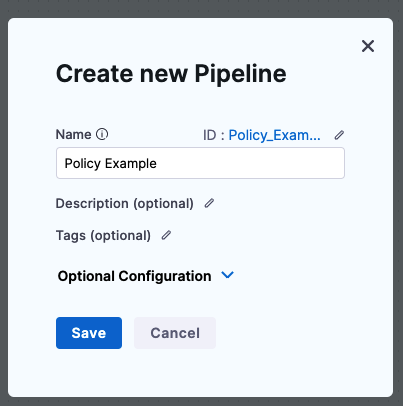Click the 'ID :' label text
403x406 pixels.
click(x=214, y=135)
